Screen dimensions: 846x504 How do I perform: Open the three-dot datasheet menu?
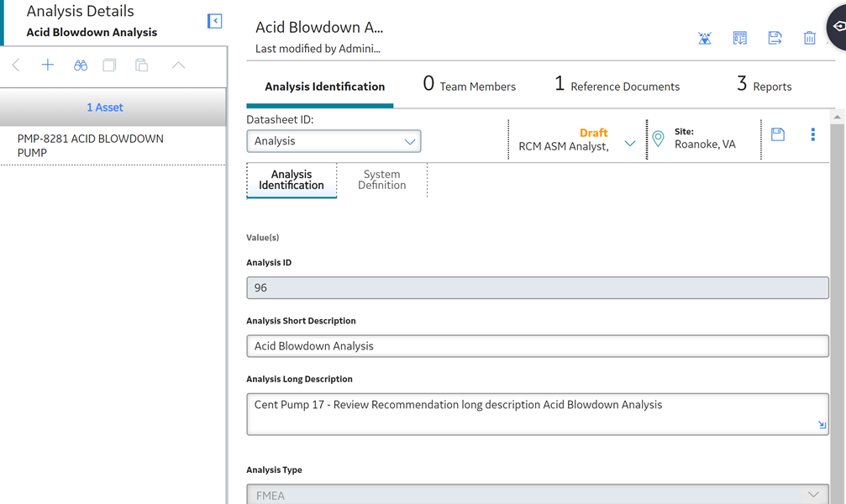[812, 134]
